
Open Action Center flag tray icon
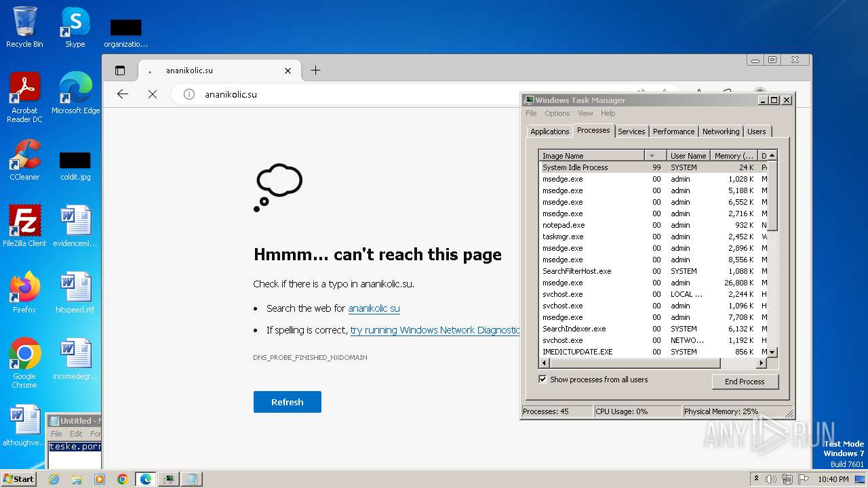(804, 479)
